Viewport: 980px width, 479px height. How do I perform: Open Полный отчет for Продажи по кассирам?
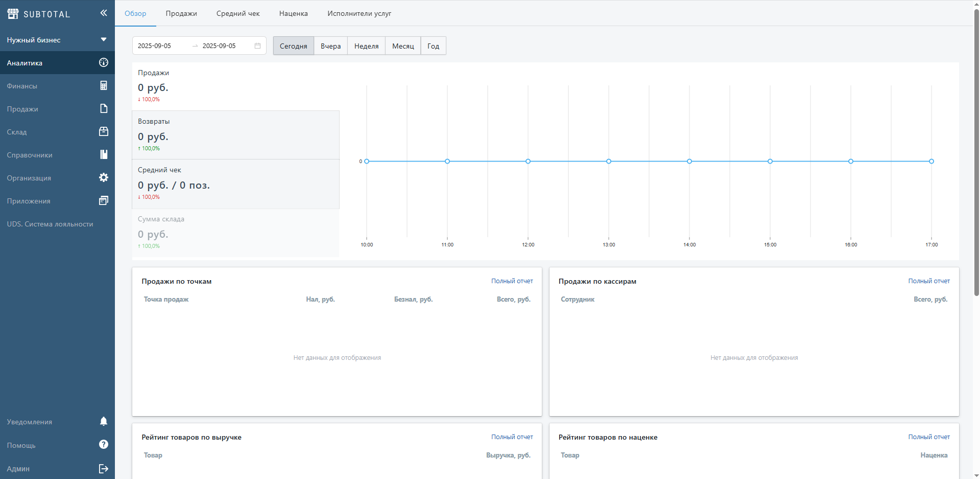(x=928, y=281)
